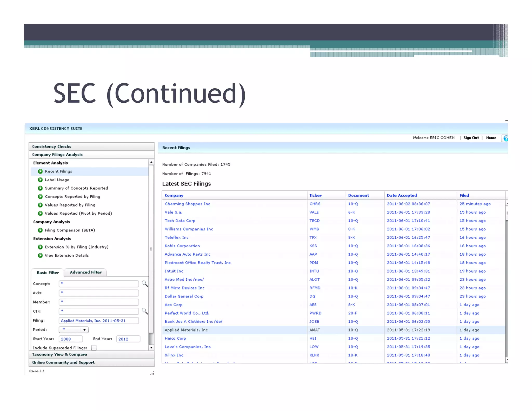Click the sidebar scroll down arrow
The height and width of the screenshot is (411, 532).
click(151, 348)
